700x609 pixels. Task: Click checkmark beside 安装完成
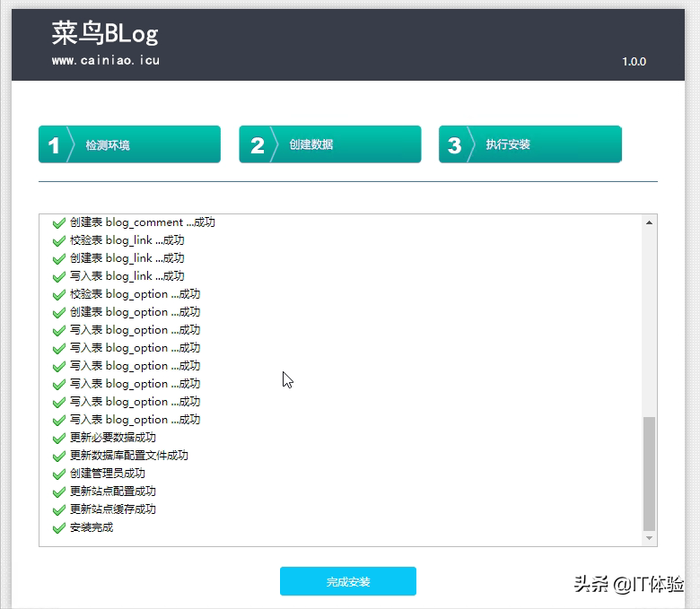click(59, 527)
